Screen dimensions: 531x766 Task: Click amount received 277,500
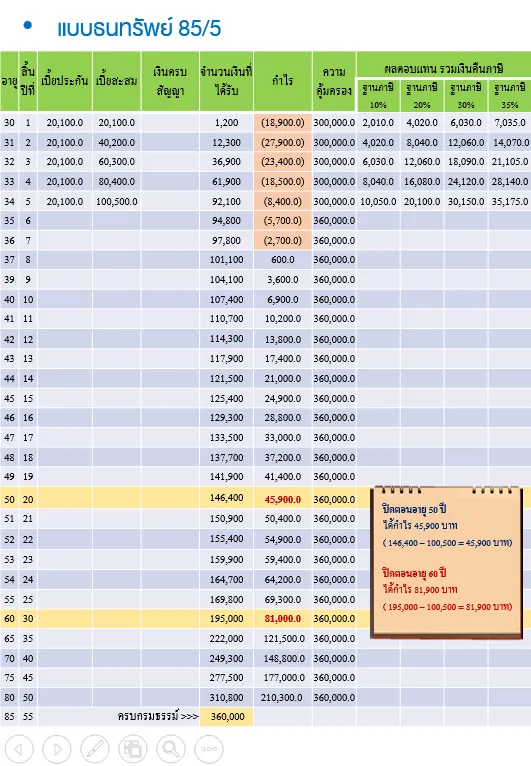click(227, 678)
